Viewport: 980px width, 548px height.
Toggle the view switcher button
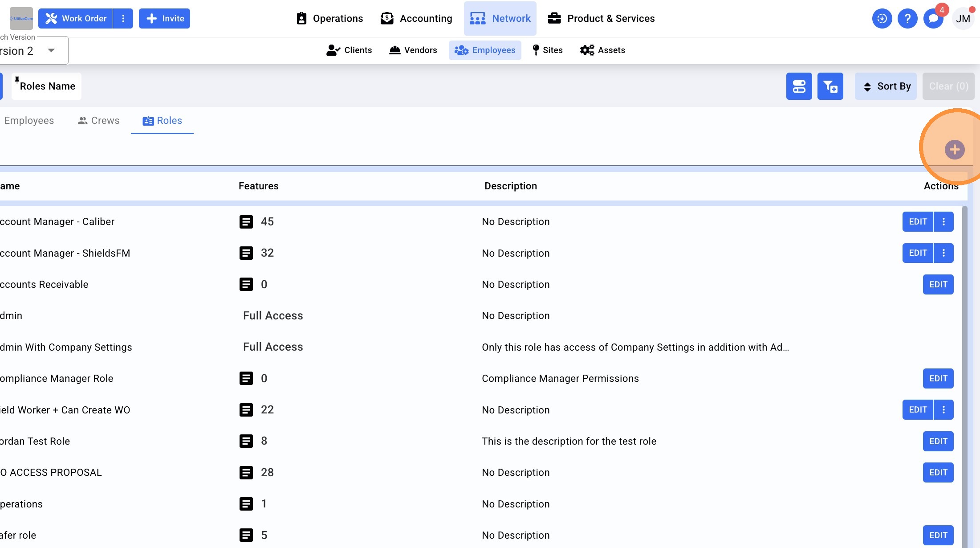pyautogui.click(x=799, y=86)
